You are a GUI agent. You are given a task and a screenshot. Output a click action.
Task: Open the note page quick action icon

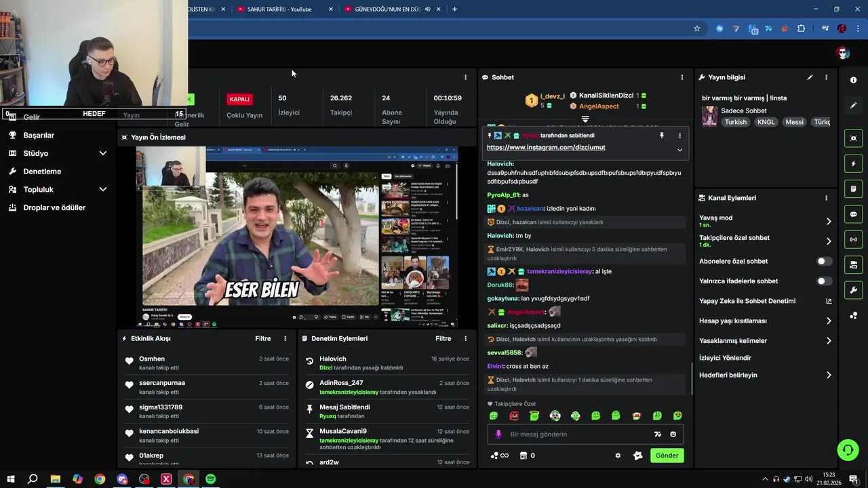pyautogui.click(x=853, y=188)
